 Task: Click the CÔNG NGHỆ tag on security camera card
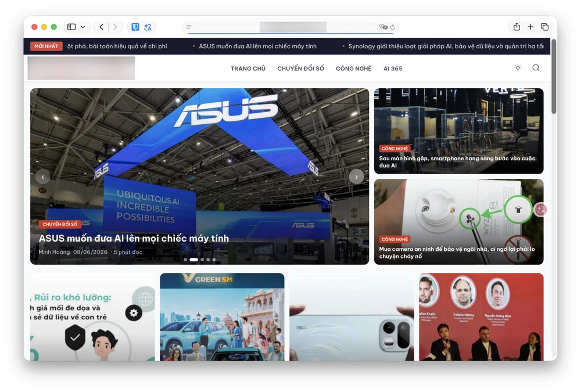(x=394, y=239)
